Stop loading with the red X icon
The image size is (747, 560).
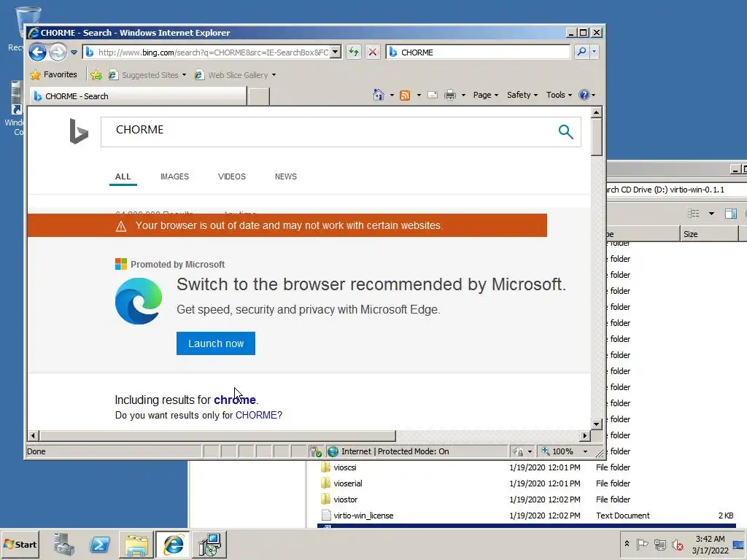click(373, 52)
